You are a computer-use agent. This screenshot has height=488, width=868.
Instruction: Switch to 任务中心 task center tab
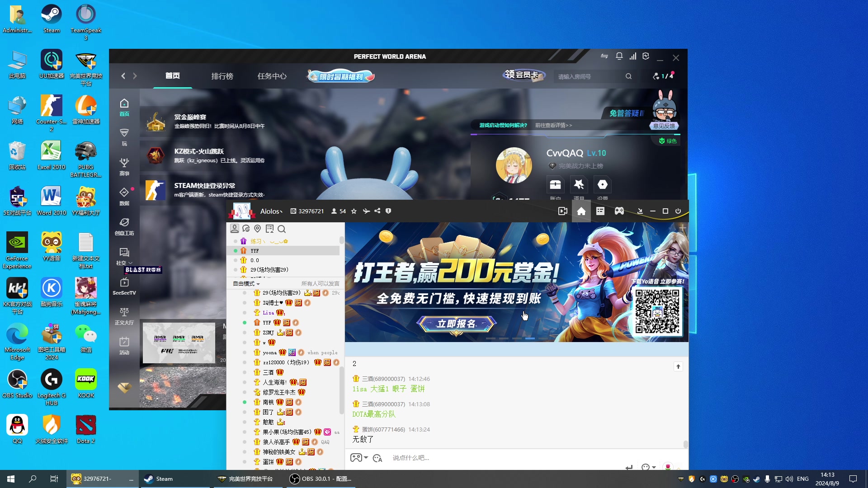(x=272, y=76)
